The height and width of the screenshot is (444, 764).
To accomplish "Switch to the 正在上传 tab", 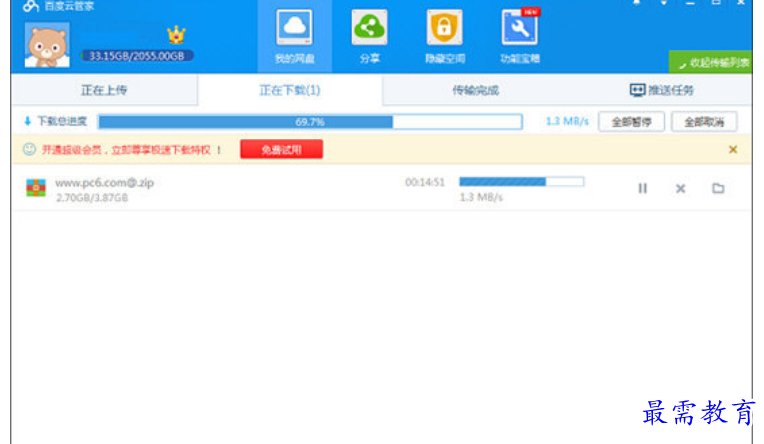I will 104,90.
